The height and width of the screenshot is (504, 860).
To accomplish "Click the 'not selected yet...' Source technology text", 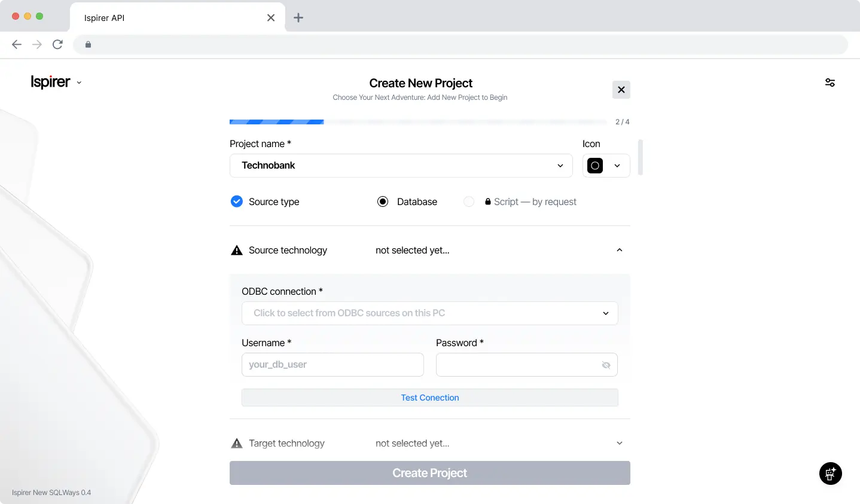I will tap(413, 251).
